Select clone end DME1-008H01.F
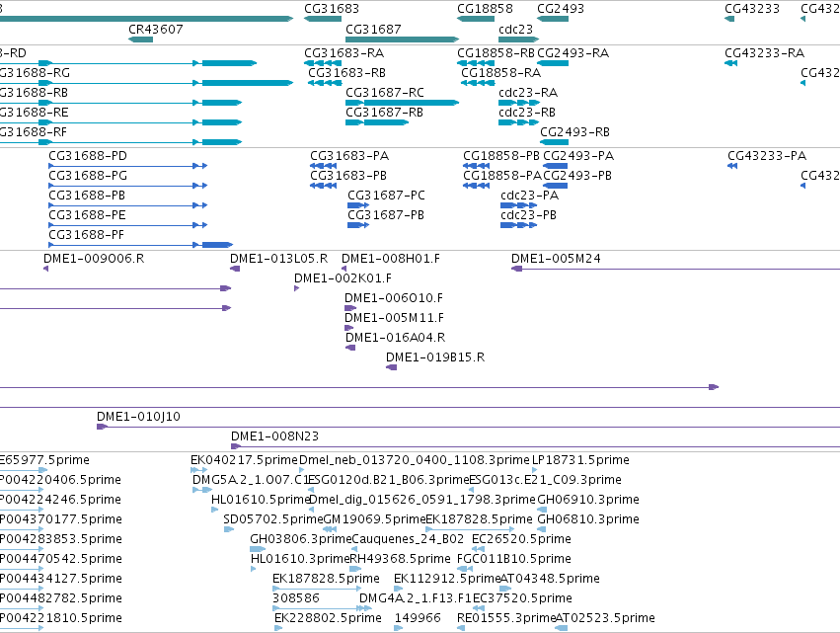The image size is (840, 633). pos(391,259)
